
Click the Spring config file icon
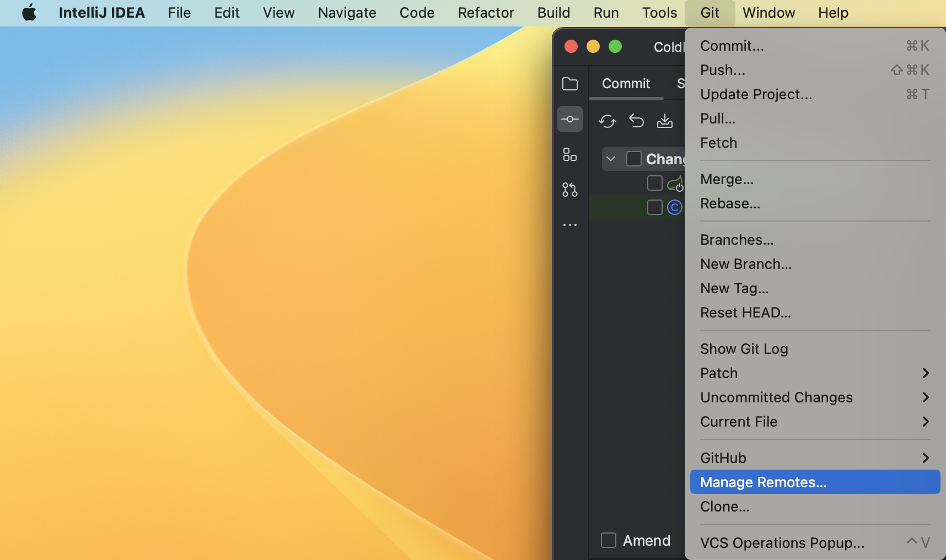click(x=676, y=184)
